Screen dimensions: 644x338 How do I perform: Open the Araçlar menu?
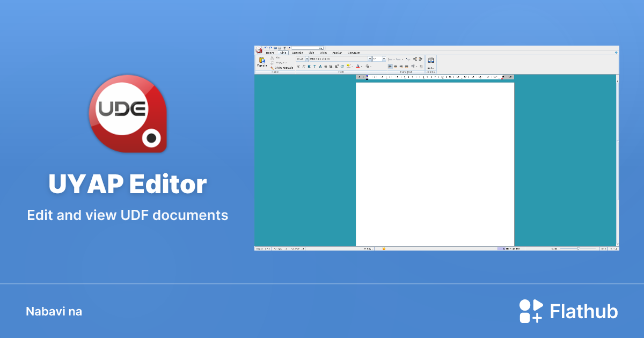tap(336, 53)
